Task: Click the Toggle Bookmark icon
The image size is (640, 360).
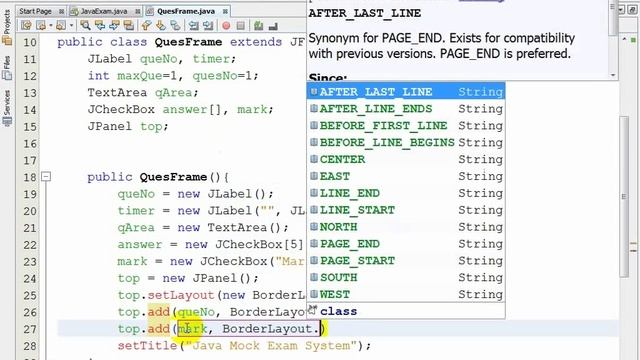Action: (175, 26)
